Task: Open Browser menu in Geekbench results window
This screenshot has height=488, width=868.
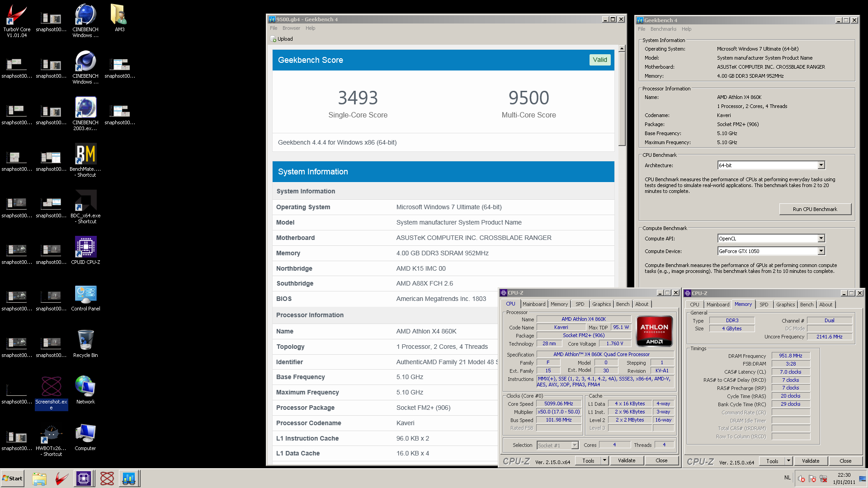Action: (291, 28)
